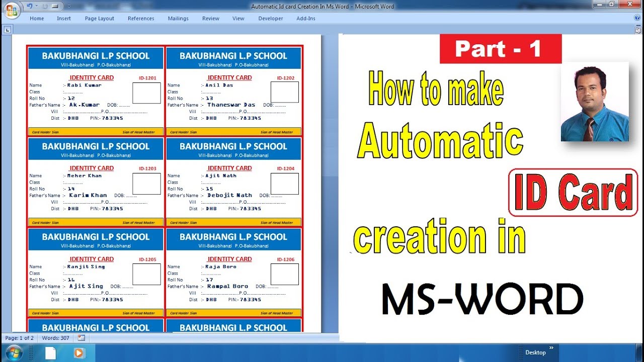Open the Add-Ins ribbon tab
644x362 pixels.
coord(306,19)
